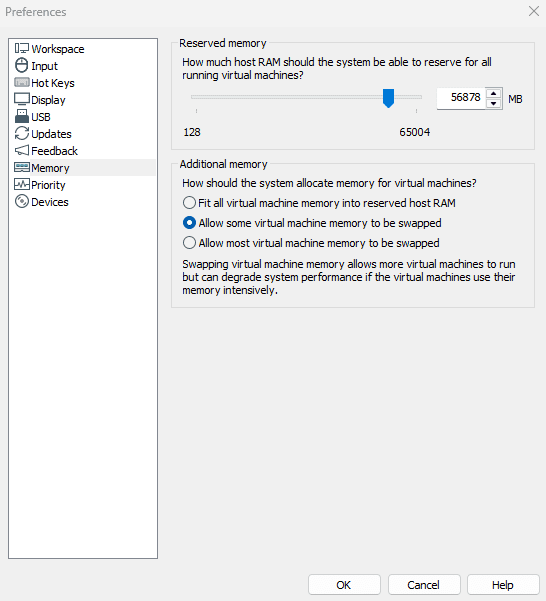Open Priority settings

point(48,185)
